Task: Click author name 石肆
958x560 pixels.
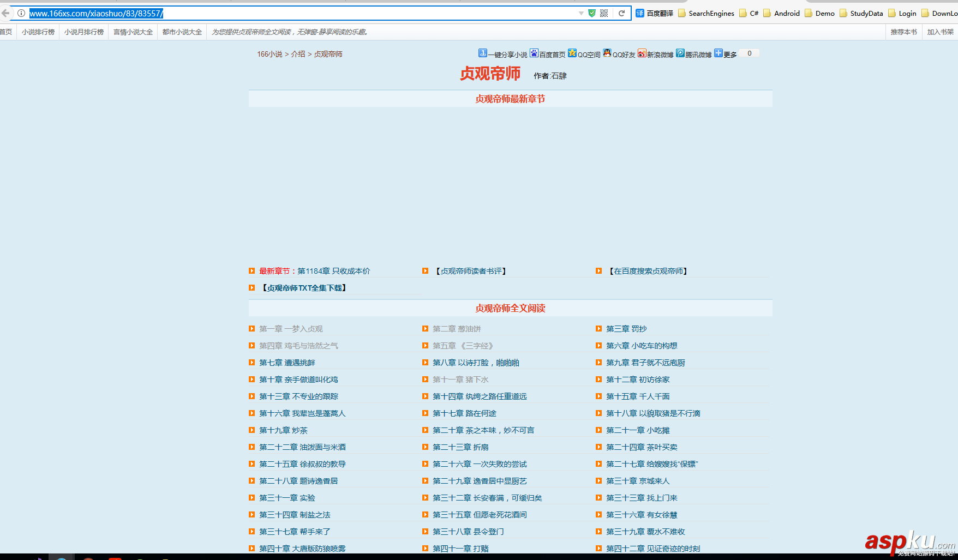Action: pyautogui.click(x=559, y=76)
